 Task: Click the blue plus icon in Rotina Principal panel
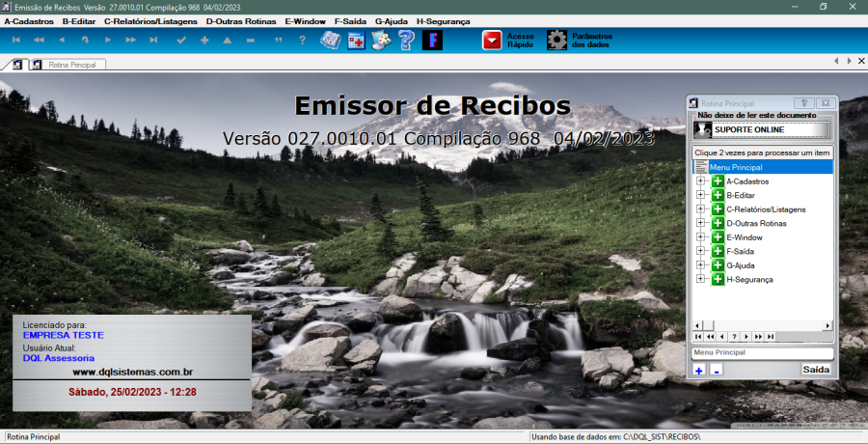pos(699,370)
